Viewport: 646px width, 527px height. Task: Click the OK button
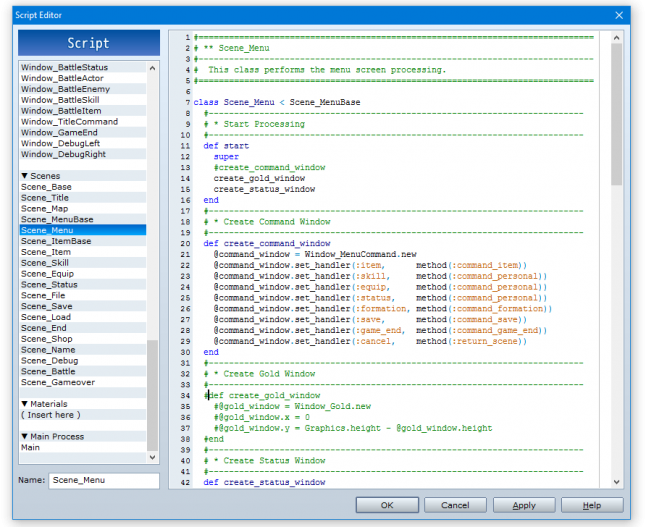tap(387, 505)
